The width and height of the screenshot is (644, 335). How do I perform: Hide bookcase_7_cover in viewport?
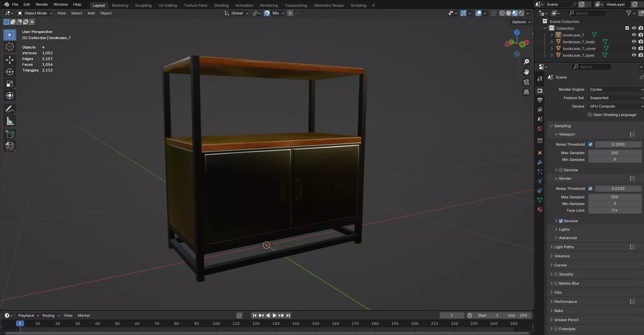coord(634,48)
